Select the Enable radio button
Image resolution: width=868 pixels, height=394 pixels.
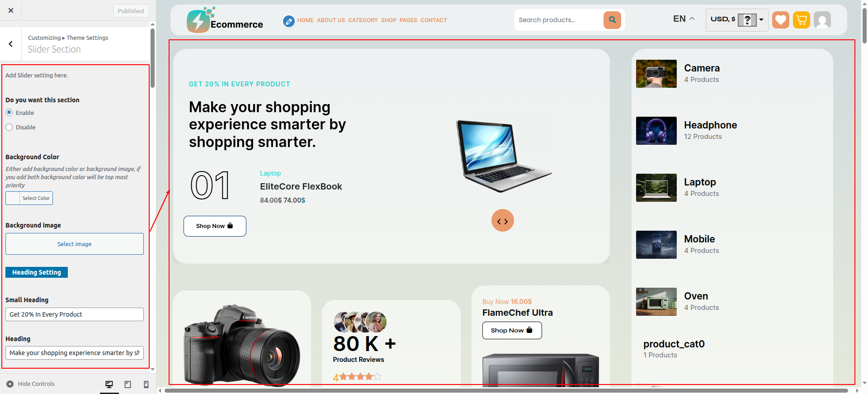pos(9,112)
